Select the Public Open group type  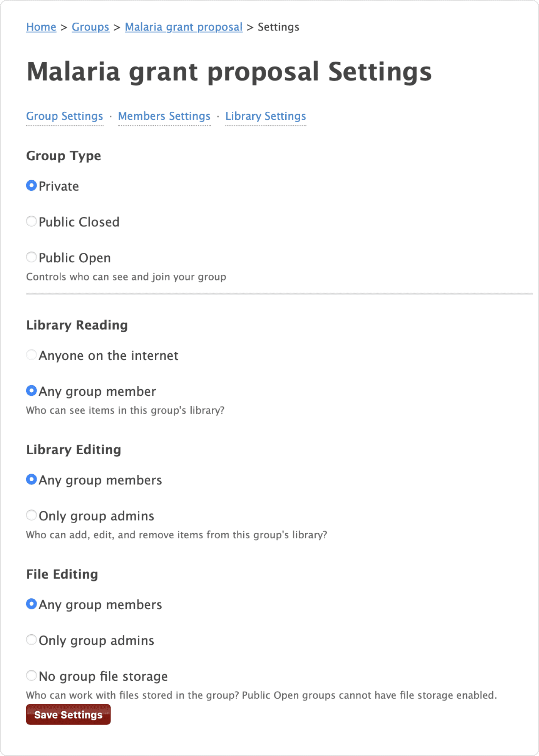[31, 257]
